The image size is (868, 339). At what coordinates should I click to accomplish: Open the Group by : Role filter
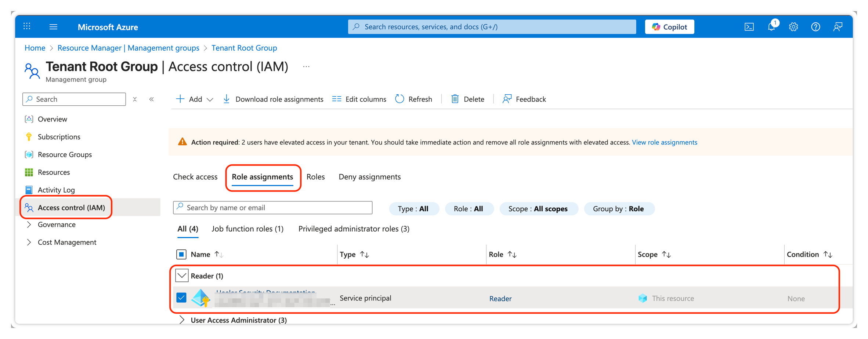point(619,209)
